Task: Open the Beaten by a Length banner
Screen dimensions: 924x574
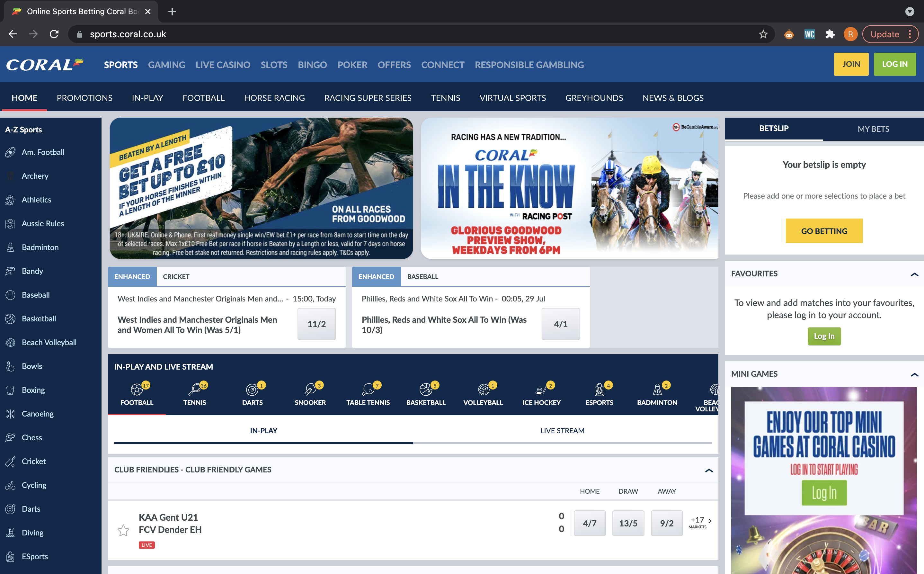Action: (x=261, y=188)
